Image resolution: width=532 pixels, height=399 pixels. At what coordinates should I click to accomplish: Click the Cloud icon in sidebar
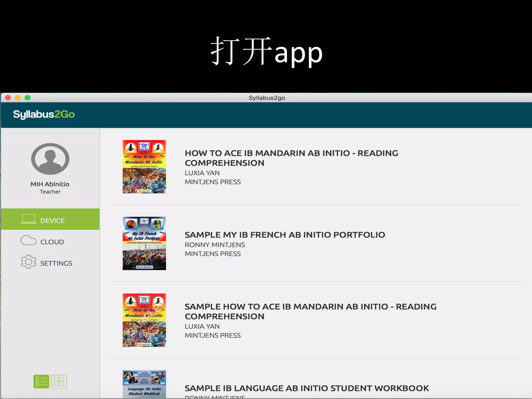(x=28, y=241)
